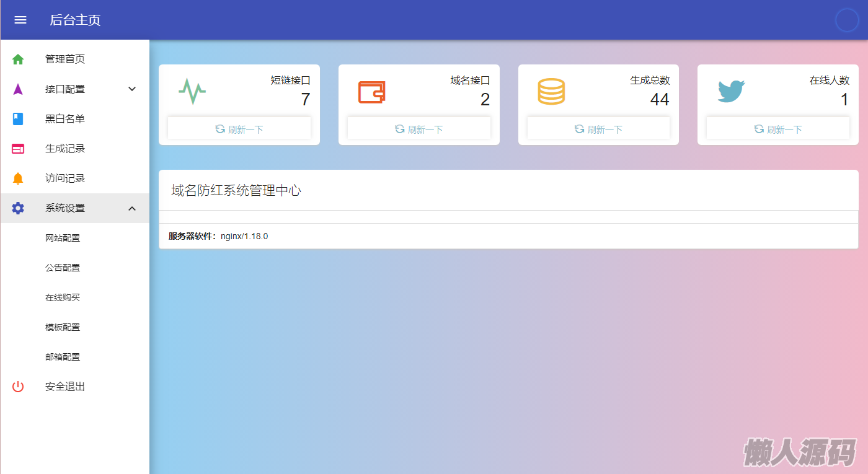Open 接口配置 menu item
This screenshot has width=868, height=474.
[x=74, y=89]
